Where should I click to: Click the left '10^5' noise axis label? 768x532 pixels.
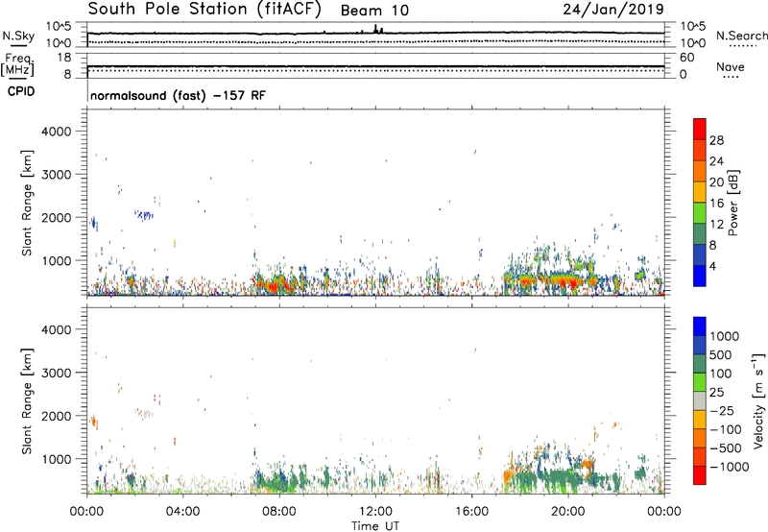(59, 27)
